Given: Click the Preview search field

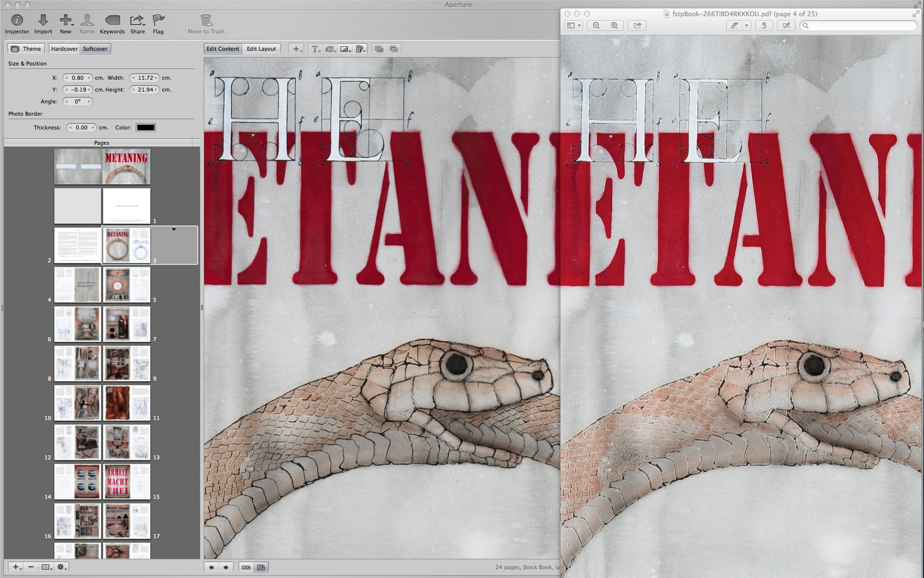Looking at the screenshot, I should (x=859, y=26).
